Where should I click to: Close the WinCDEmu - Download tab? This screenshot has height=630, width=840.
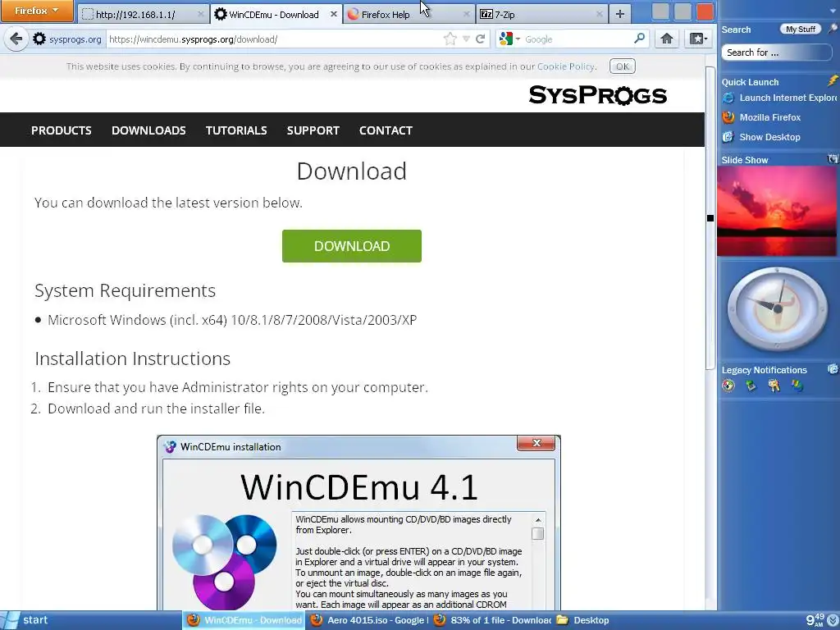333,15
